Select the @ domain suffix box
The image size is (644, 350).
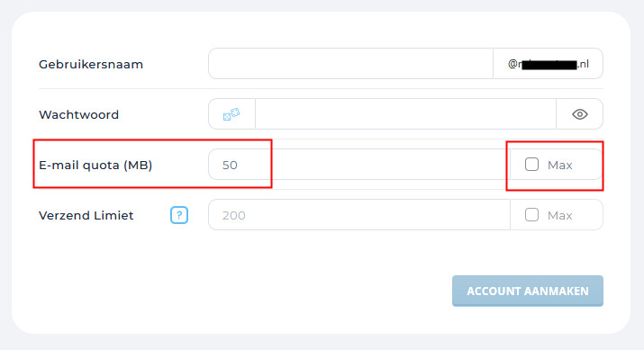coord(548,64)
